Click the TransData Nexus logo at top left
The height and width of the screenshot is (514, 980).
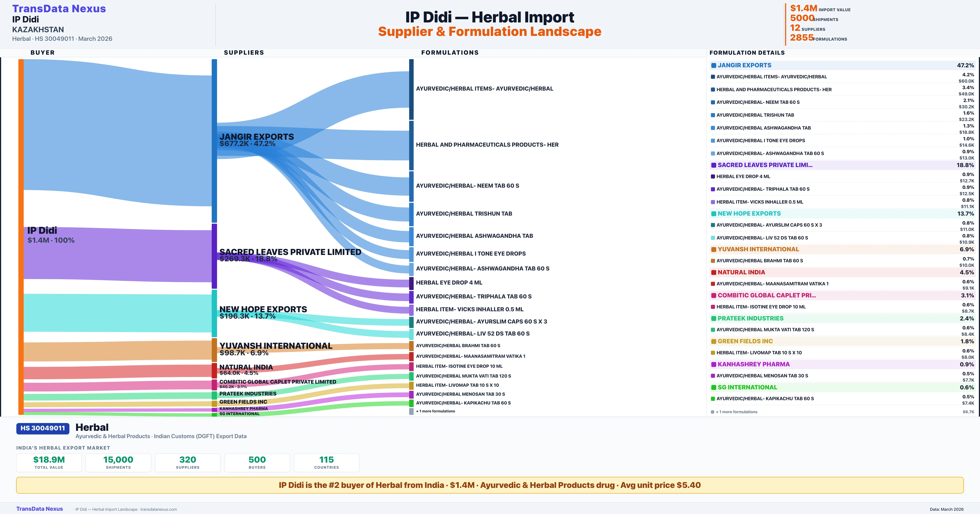pyautogui.click(x=59, y=9)
